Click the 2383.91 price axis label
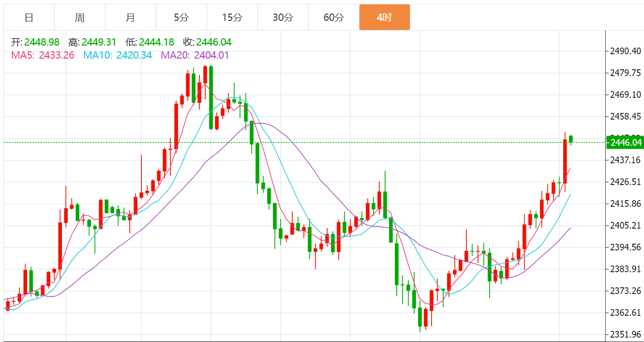 click(x=625, y=269)
